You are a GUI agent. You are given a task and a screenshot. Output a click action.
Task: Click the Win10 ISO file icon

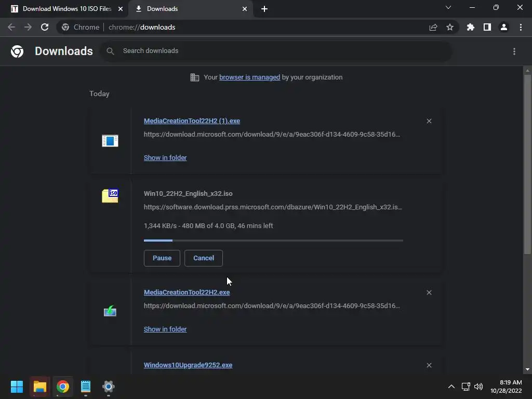(x=110, y=196)
